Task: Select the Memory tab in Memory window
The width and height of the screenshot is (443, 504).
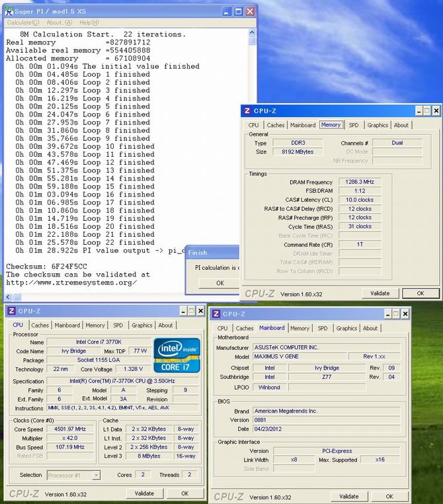Action: 331,125
